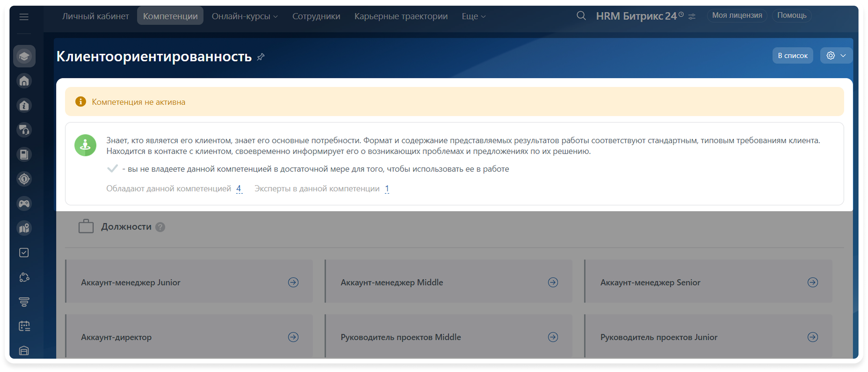
Task: Click the gamepad sidebar icon
Action: pos(24,204)
